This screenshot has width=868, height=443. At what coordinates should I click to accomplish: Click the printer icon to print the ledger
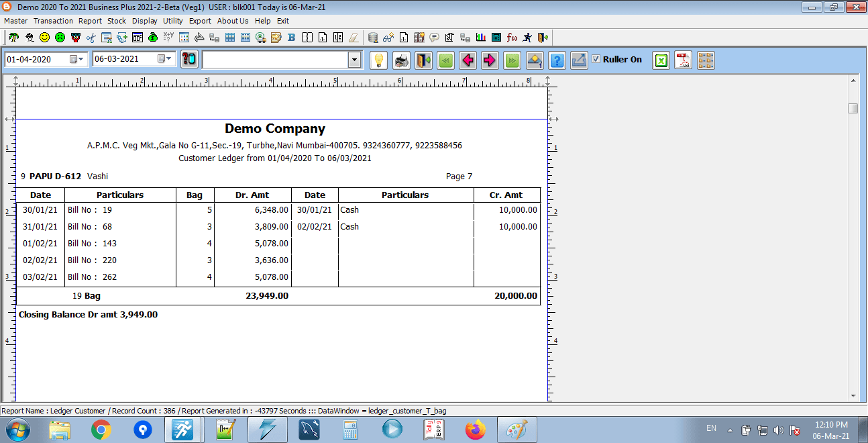tap(401, 60)
